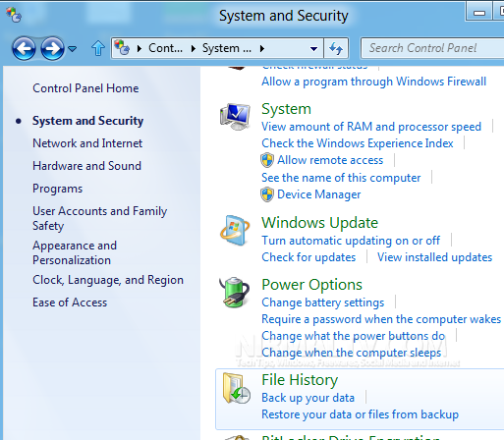The image size is (504, 440).
Task: Select the System ... breadcrumb
Action: (226, 48)
